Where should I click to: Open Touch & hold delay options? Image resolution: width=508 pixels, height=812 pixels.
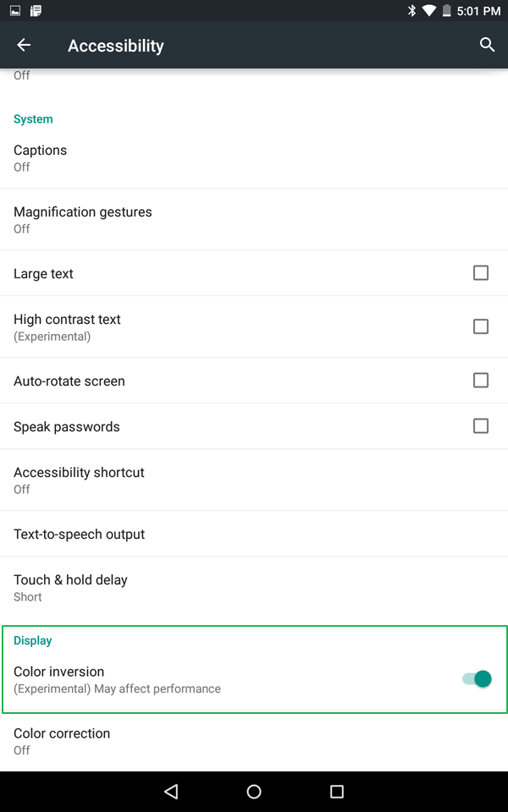click(x=254, y=587)
